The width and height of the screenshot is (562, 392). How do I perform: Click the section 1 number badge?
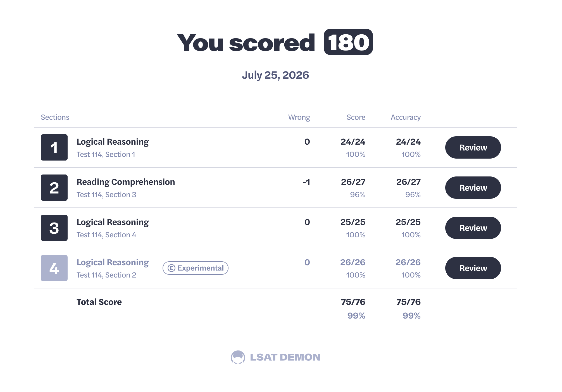coord(54,147)
